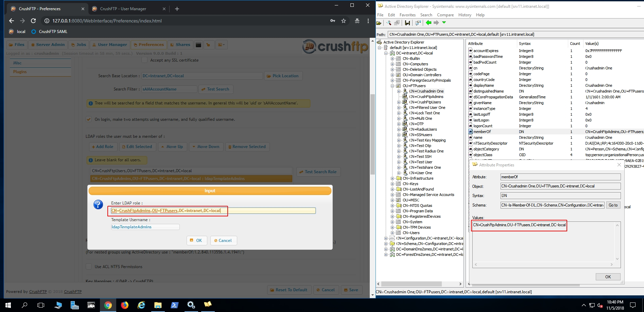Toggle Use ACL NTFS Permissions checkbox
The height and width of the screenshot is (312, 644).
[89, 267]
